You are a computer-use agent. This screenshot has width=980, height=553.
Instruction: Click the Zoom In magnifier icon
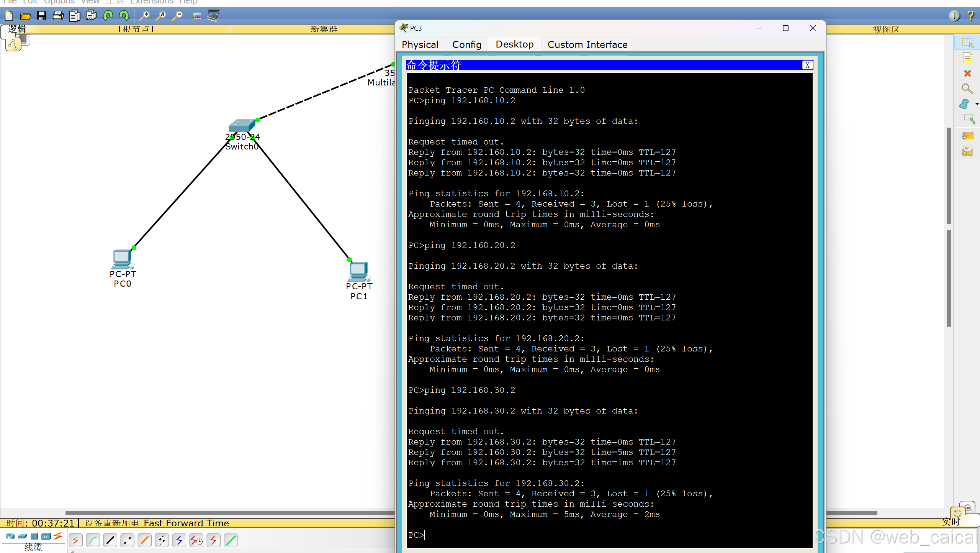click(x=145, y=16)
